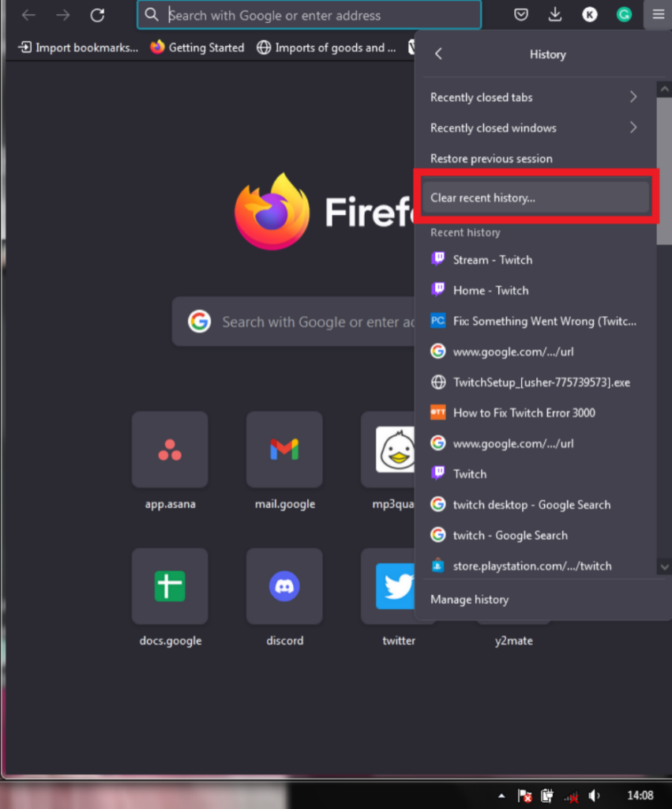The height and width of the screenshot is (809, 672).
Task: Open the Grammarly extension icon
Action: pos(624,14)
